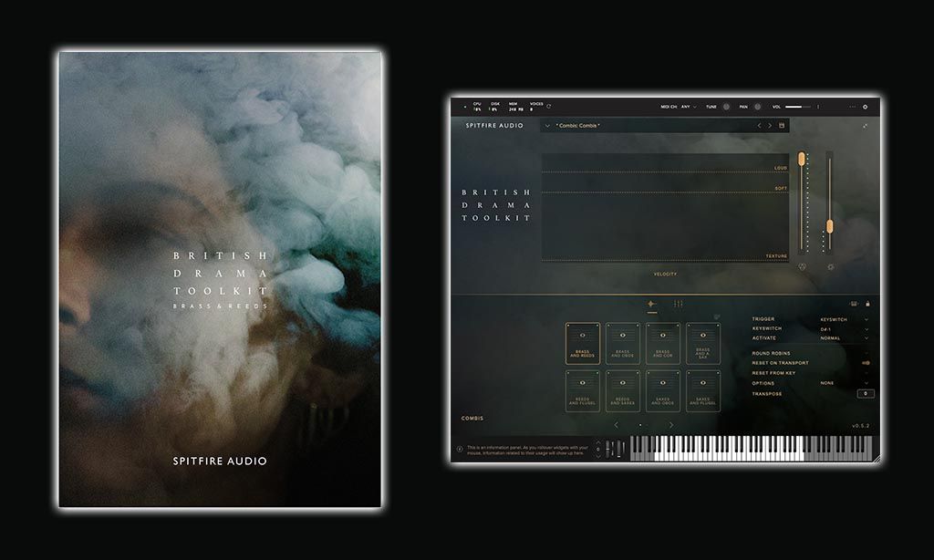Select the Brass and Reeds technique
This screenshot has width=934, height=560.
pyautogui.click(x=583, y=343)
